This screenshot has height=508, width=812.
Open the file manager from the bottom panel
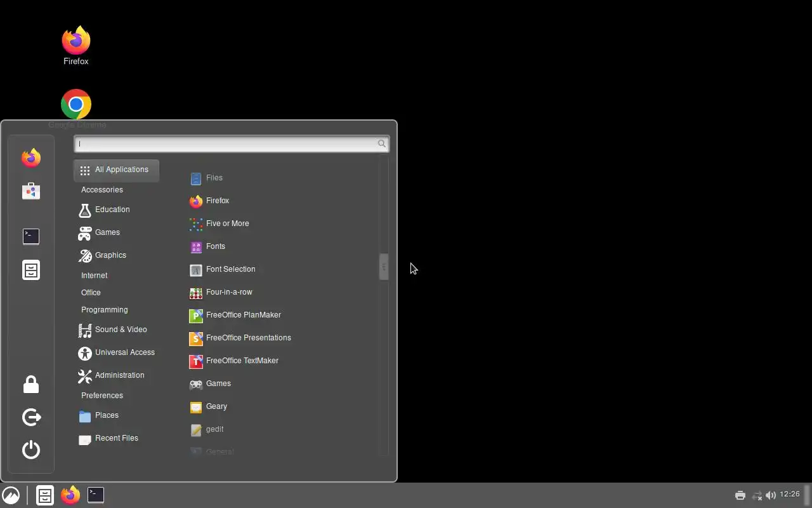pyautogui.click(x=45, y=495)
